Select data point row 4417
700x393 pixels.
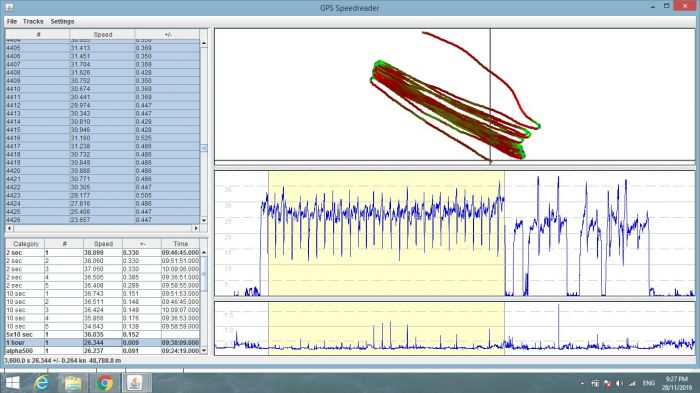click(102, 146)
